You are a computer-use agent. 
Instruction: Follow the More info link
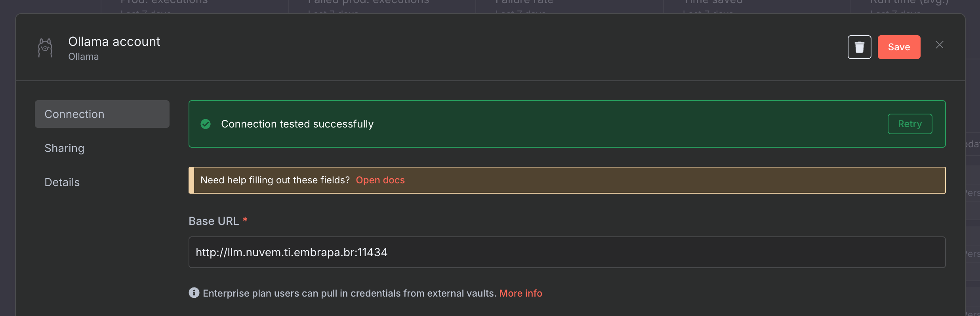521,293
